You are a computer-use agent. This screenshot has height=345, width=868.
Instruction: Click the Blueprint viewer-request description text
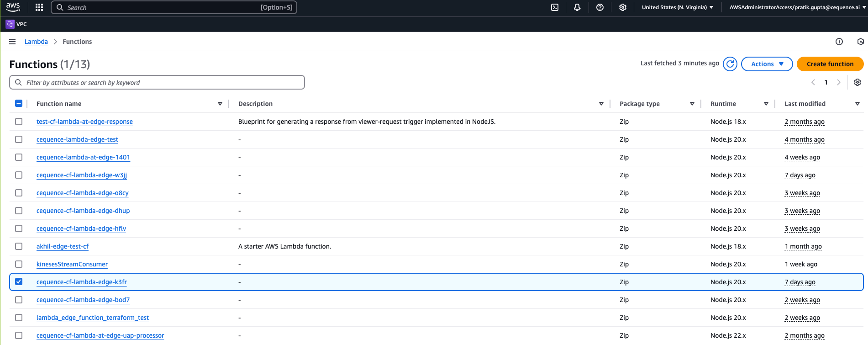[367, 122]
